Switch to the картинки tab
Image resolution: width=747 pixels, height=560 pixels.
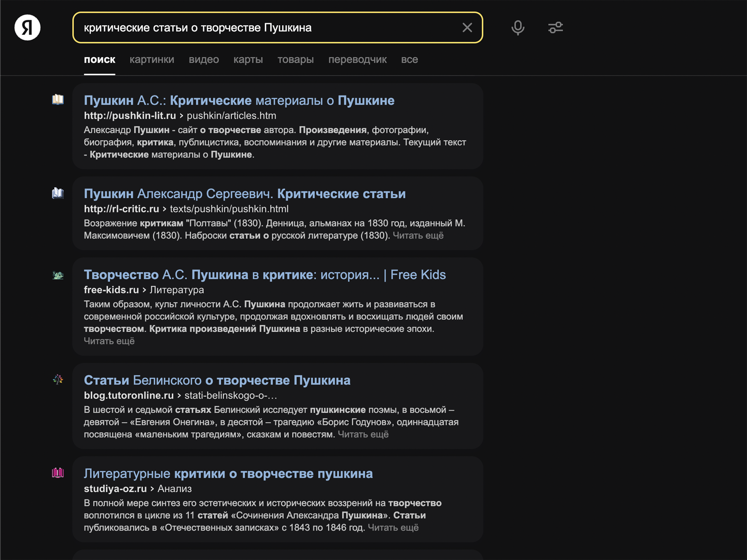(x=152, y=60)
